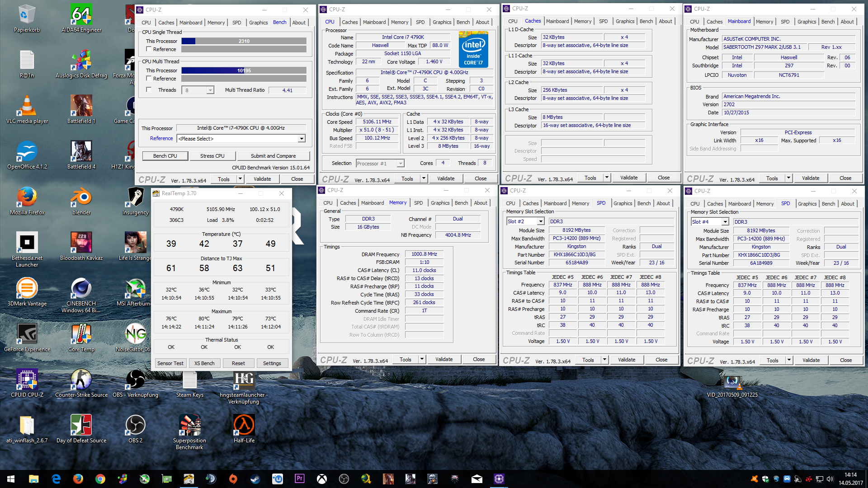
Task: Launch OpenOffice 4.1.2 from desktop
Action: tap(27, 155)
